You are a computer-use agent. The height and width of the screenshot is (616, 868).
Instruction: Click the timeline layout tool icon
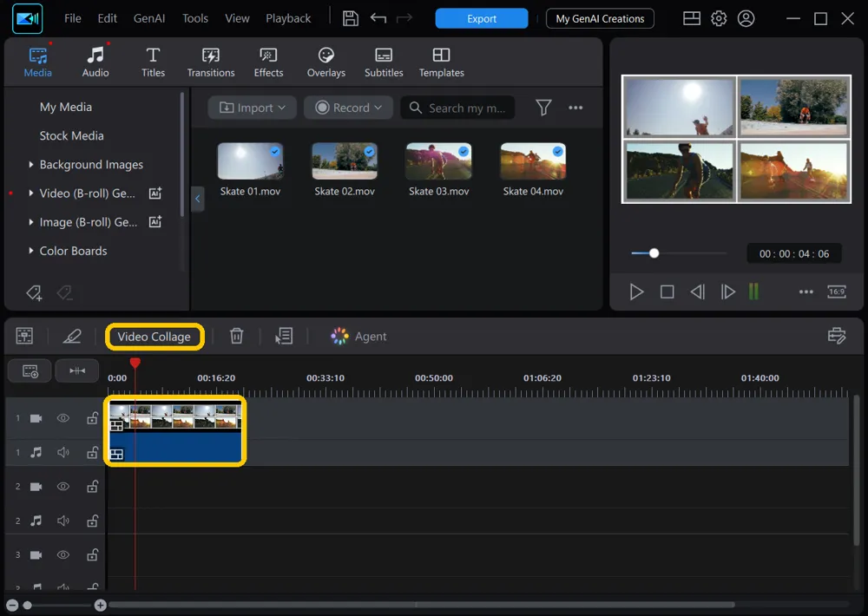click(24, 336)
